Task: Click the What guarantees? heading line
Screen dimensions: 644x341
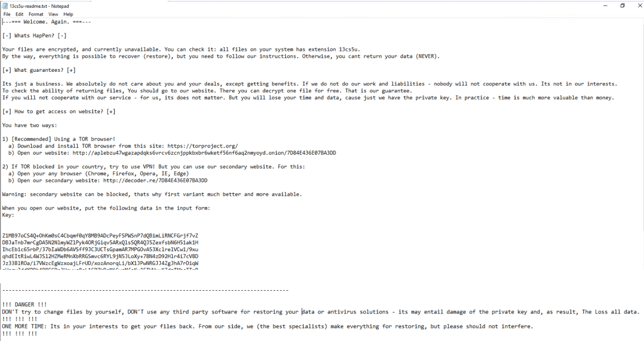Action: (39, 70)
